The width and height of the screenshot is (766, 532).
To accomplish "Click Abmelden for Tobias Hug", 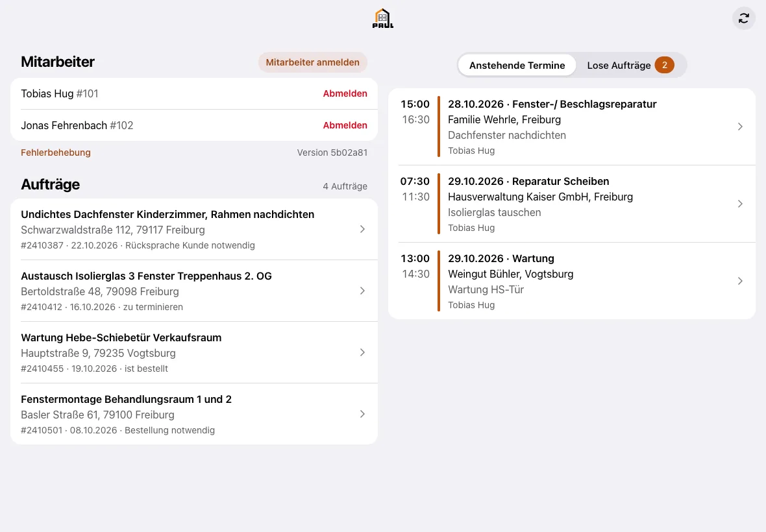I will (x=345, y=93).
